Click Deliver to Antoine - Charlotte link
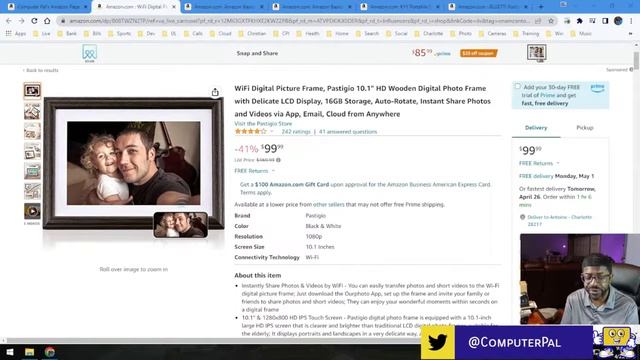 click(x=559, y=220)
